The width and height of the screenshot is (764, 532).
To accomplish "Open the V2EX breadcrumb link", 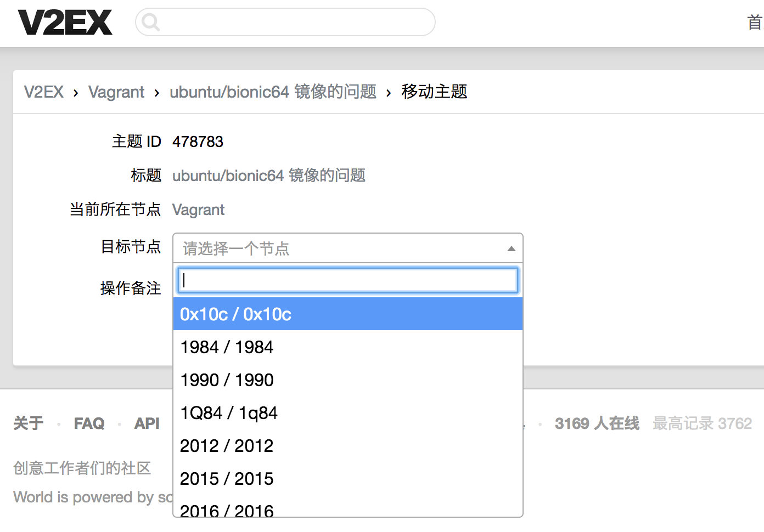I will (44, 92).
